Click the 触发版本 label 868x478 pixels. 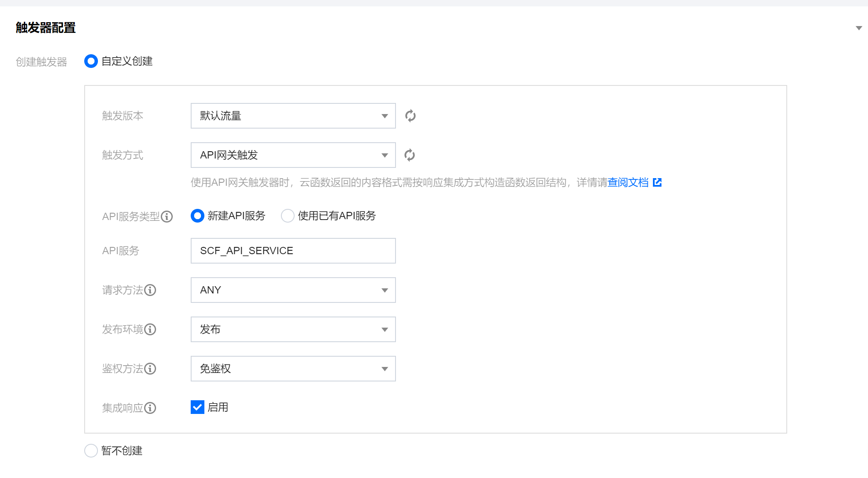click(123, 116)
